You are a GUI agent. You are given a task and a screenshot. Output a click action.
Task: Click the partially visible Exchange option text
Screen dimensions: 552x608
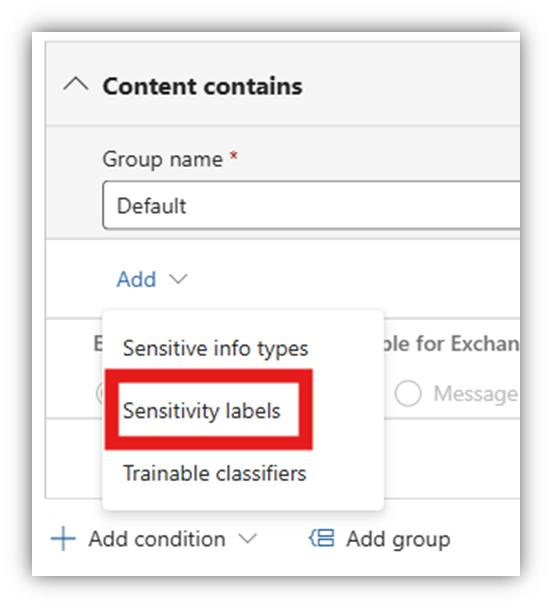pyautogui.click(x=451, y=344)
